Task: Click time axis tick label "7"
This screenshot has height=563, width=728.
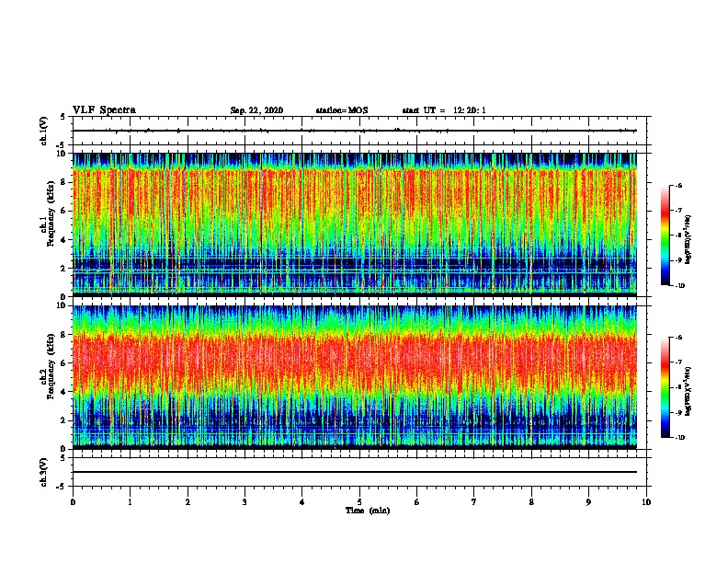Action: pos(474,502)
